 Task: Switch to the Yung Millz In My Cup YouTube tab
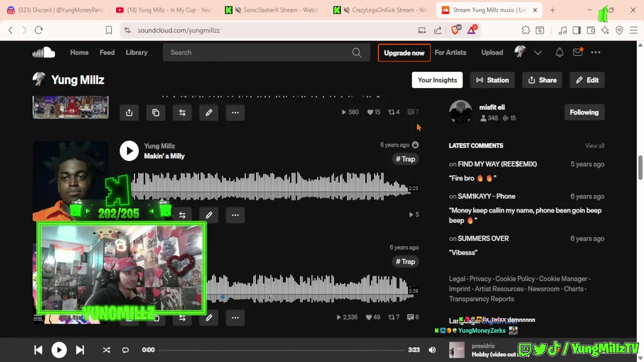163,10
